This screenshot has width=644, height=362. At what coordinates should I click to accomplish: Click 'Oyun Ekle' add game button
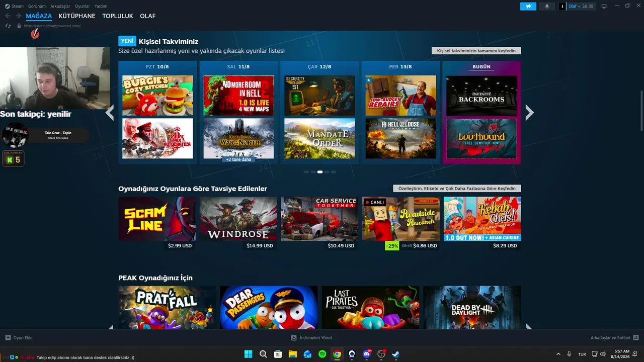[19, 338]
